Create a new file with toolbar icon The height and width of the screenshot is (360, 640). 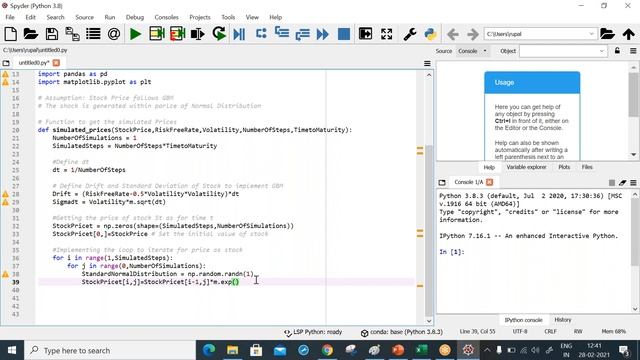coord(11,34)
